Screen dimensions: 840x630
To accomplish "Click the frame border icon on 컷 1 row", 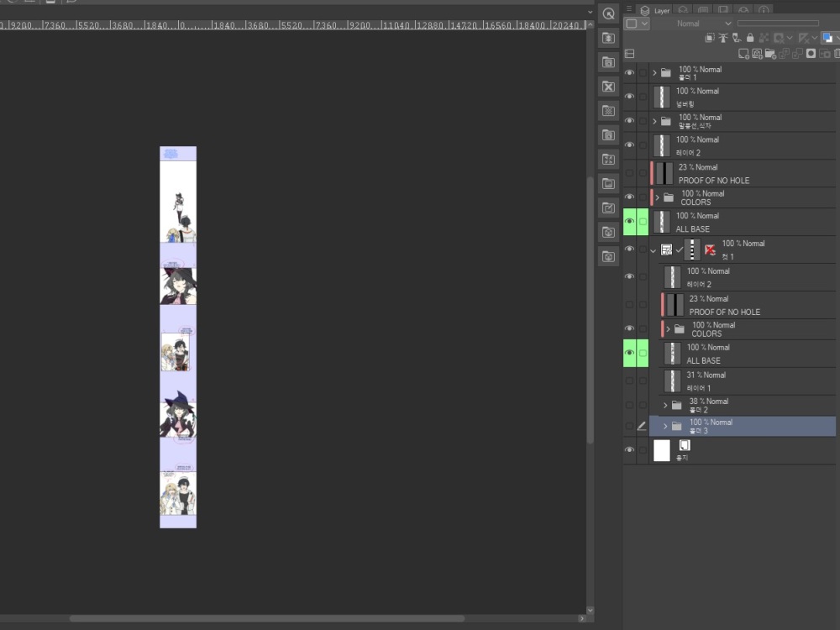I will [x=666, y=249].
